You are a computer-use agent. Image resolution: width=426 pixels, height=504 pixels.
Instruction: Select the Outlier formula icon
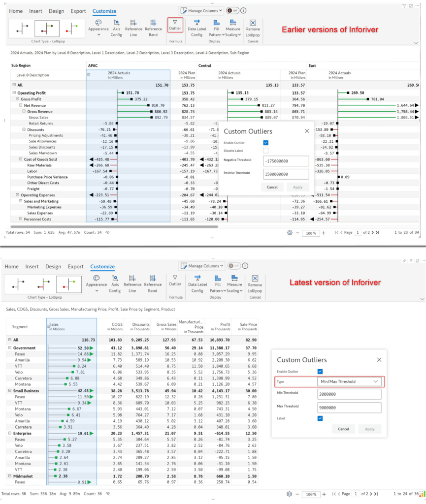175,25
